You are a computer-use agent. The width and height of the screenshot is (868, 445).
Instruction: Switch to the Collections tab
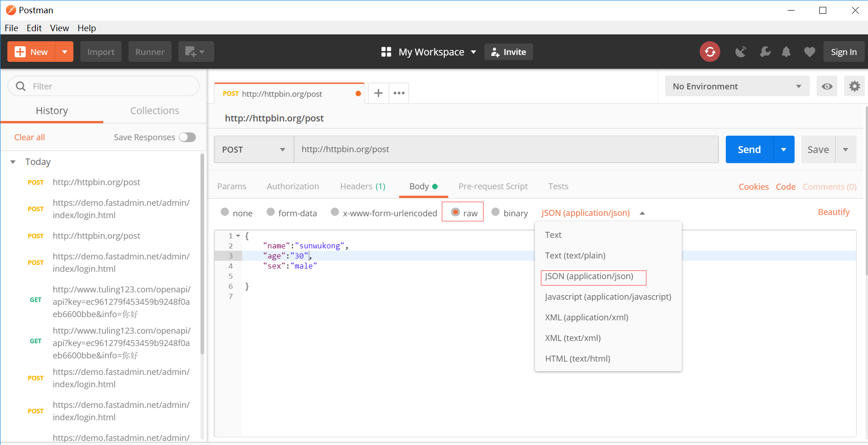point(155,110)
